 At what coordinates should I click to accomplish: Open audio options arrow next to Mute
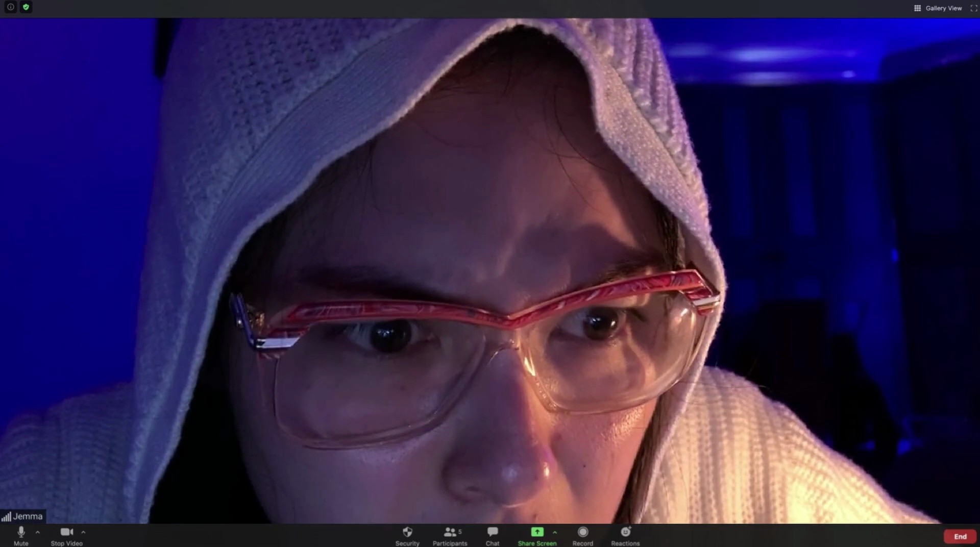(38, 532)
